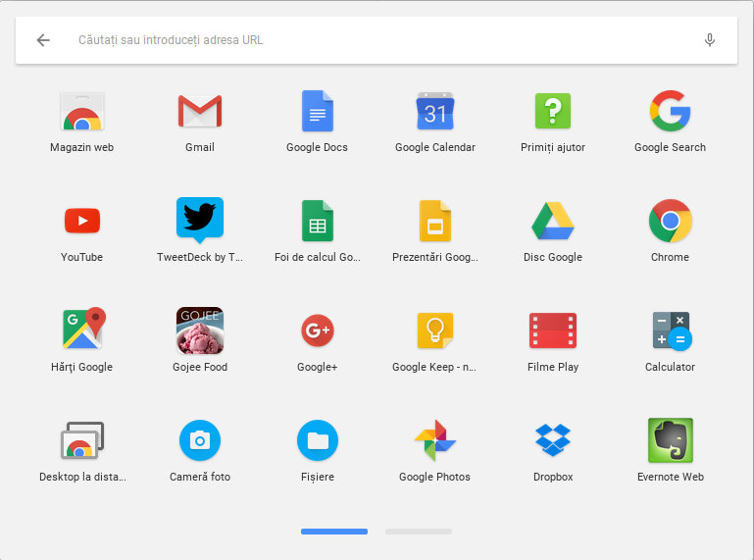This screenshot has width=754, height=560.
Task: Open Dropbox app
Action: (553, 439)
